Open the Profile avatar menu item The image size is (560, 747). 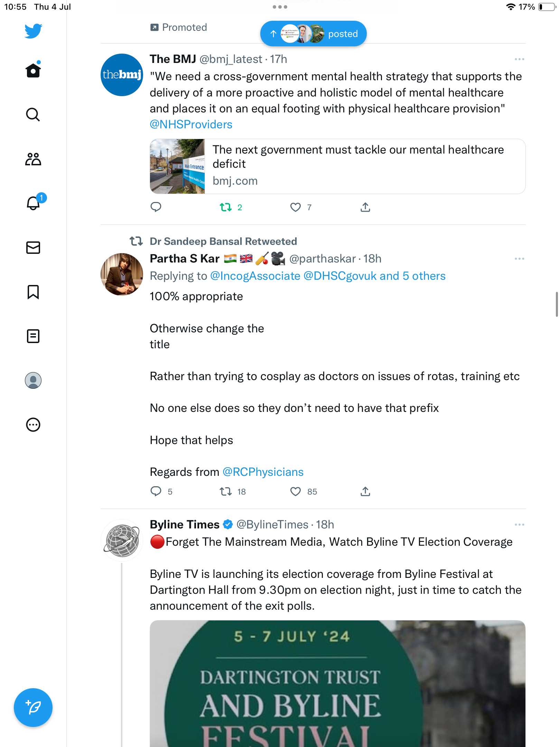pyautogui.click(x=33, y=380)
